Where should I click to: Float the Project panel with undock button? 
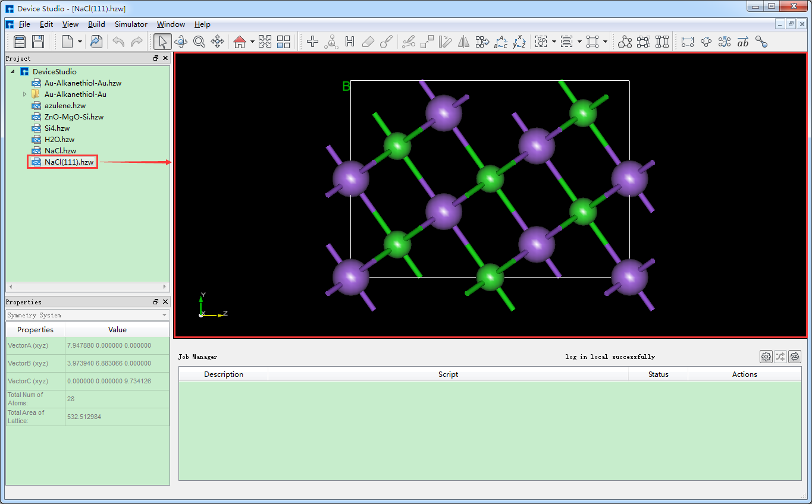(156, 58)
